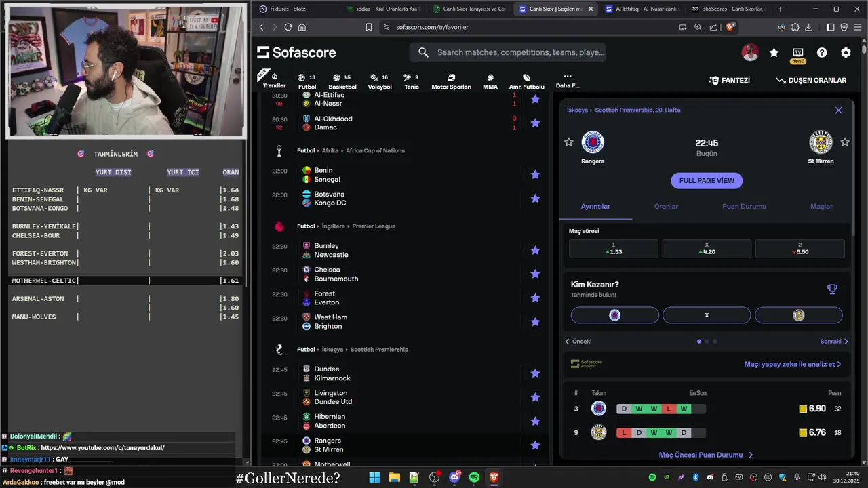Vote X draw in Kim Kazanır

[707, 315]
